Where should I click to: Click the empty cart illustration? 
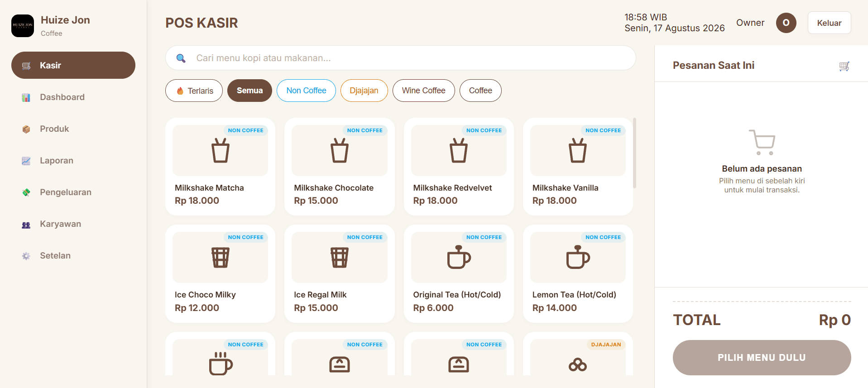[x=762, y=142]
